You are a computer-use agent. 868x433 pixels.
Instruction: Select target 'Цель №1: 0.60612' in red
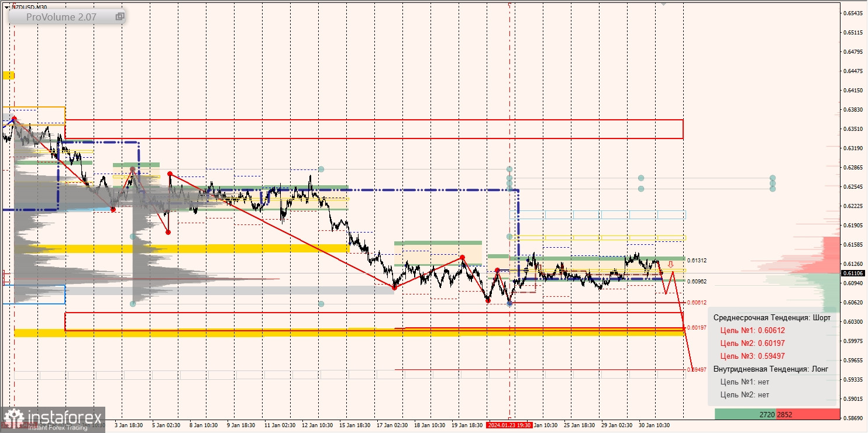752,330
